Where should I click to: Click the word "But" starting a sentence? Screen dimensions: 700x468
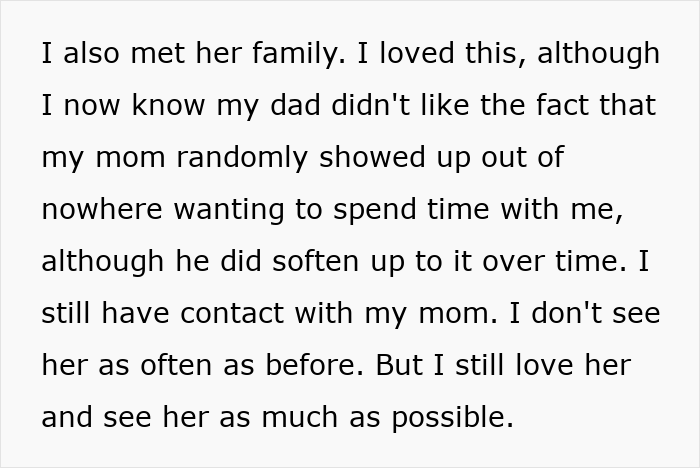pyautogui.click(x=398, y=365)
